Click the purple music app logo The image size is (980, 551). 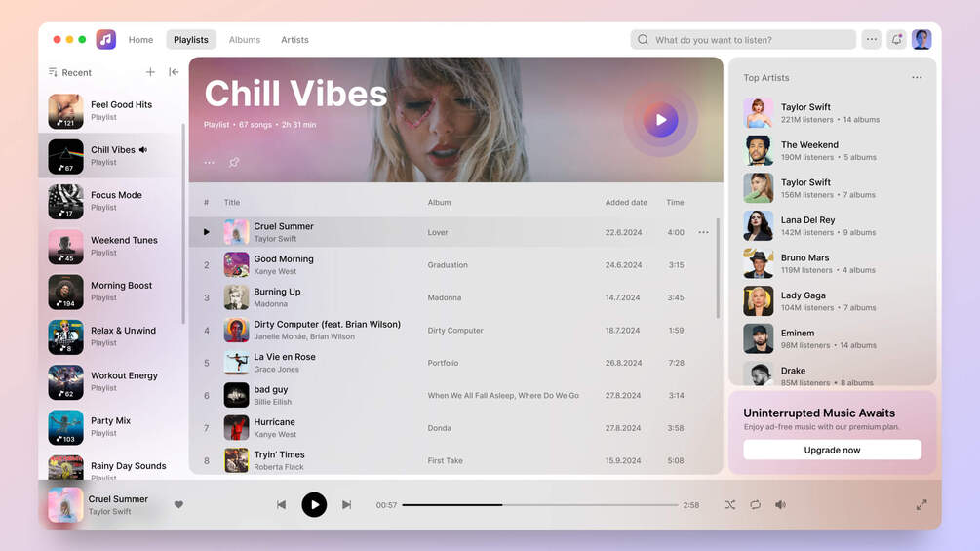[105, 39]
